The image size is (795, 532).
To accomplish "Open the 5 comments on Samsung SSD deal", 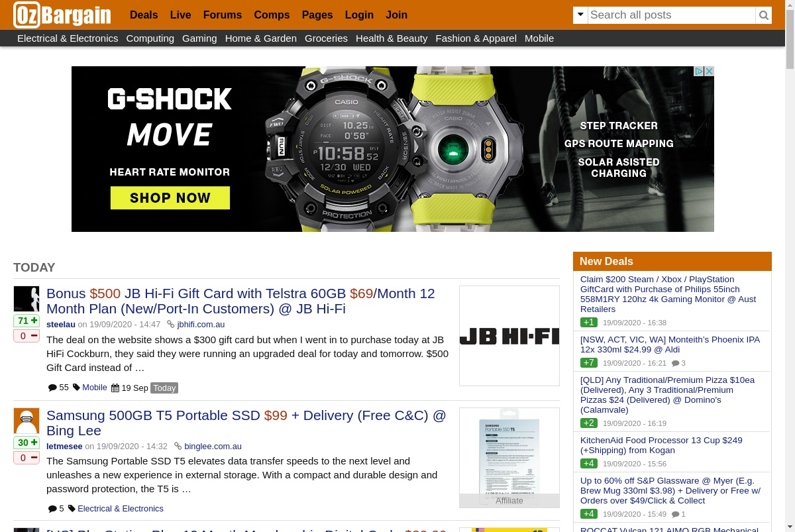I will [56, 509].
